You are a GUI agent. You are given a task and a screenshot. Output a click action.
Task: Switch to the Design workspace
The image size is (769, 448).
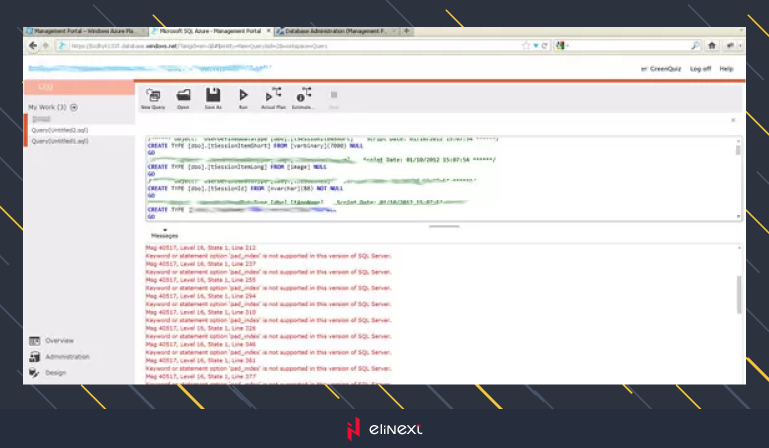point(55,372)
